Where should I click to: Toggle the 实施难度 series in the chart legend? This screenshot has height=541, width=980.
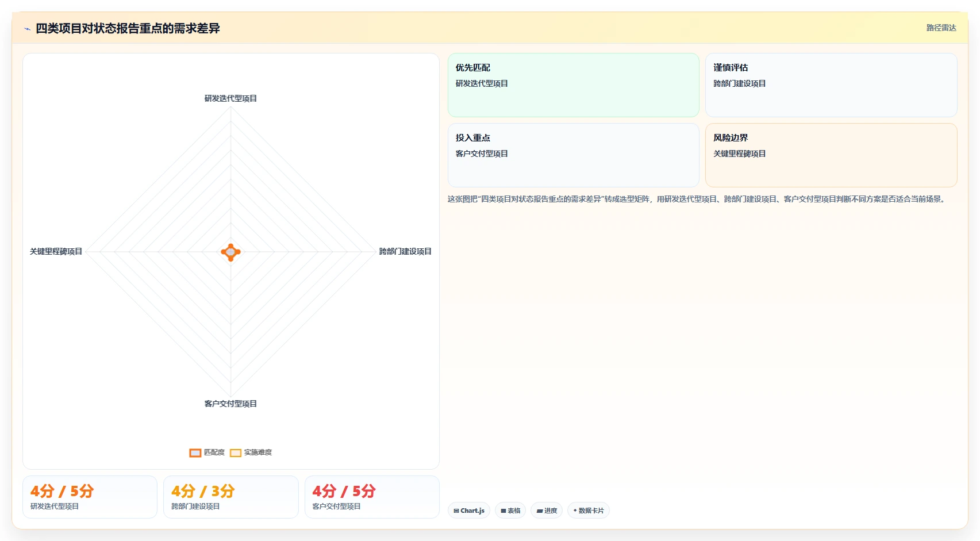251,452
